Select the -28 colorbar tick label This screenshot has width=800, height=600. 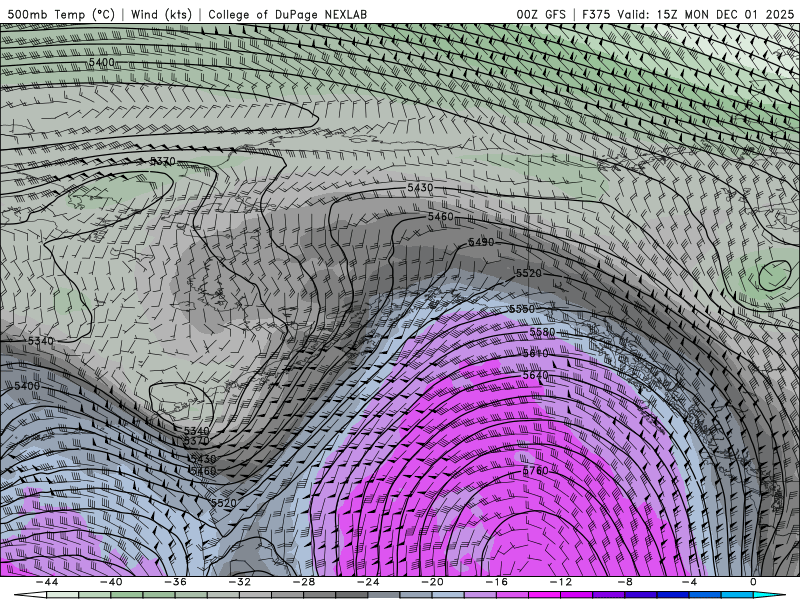[x=304, y=582]
